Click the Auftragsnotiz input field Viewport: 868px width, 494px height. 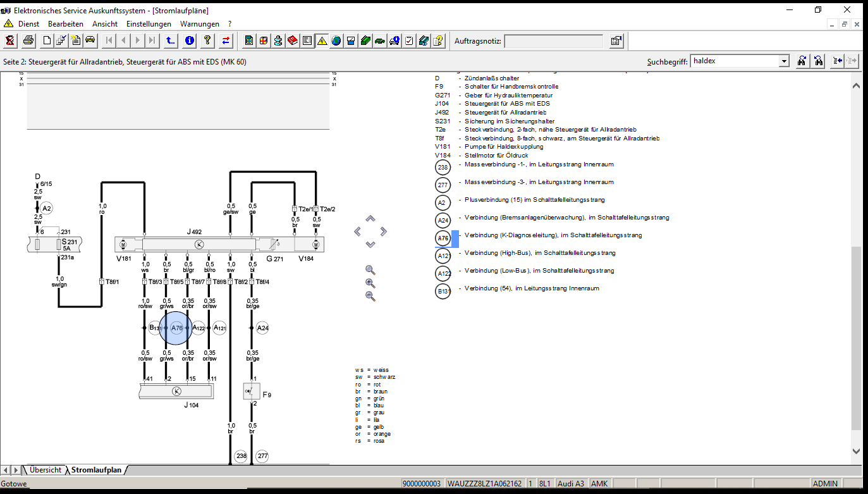(553, 41)
